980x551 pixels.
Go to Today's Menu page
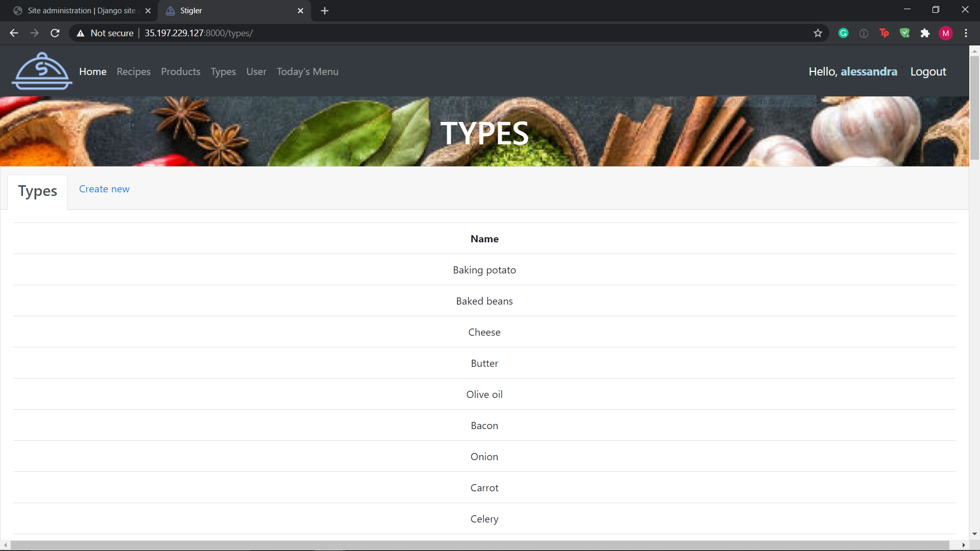(x=307, y=71)
